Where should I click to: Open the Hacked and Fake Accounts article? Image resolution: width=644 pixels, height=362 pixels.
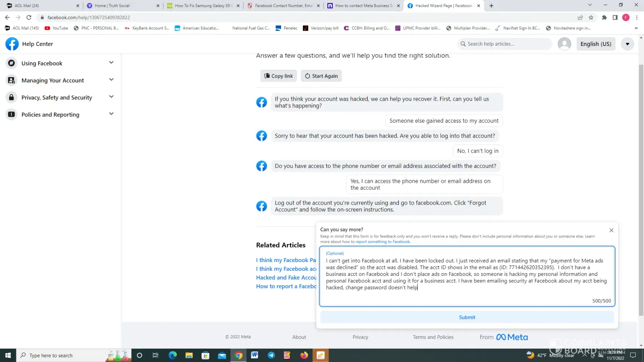(286, 278)
